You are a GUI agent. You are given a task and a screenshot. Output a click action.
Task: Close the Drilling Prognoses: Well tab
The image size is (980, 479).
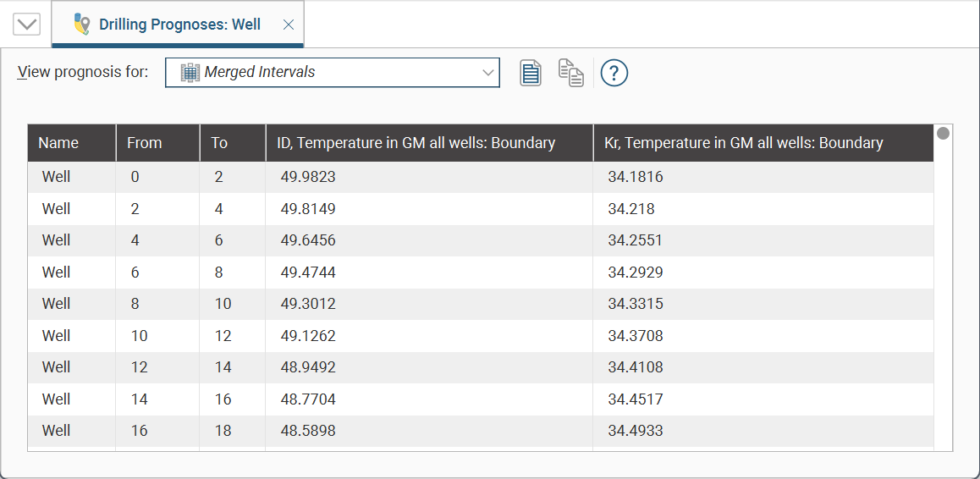coord(289,25)
